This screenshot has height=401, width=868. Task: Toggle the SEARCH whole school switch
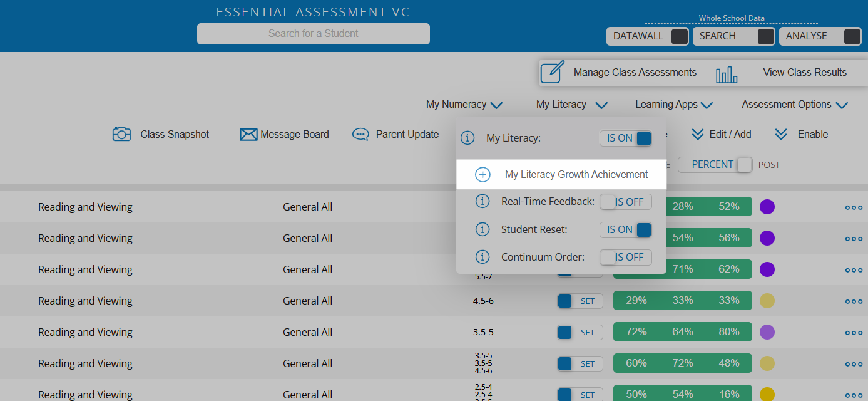coord(765,36)
